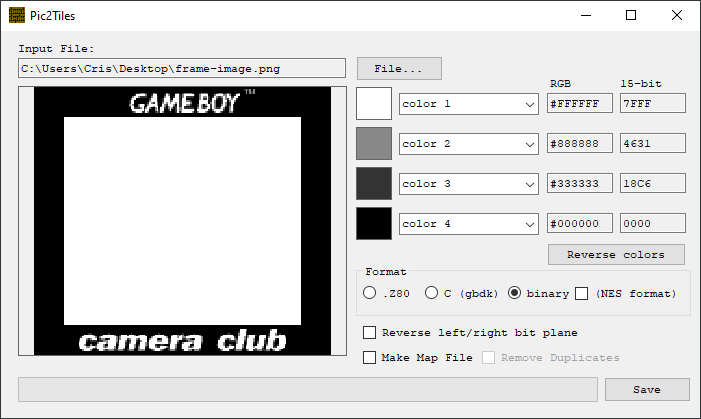Close the Pic2Tiles window
This screenshot has width=701, height=419.
(x=677, y=15)
